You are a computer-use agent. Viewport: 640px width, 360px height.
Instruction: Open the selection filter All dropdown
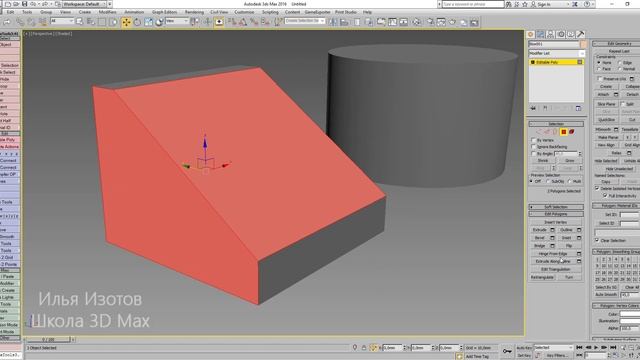point(62,21)
